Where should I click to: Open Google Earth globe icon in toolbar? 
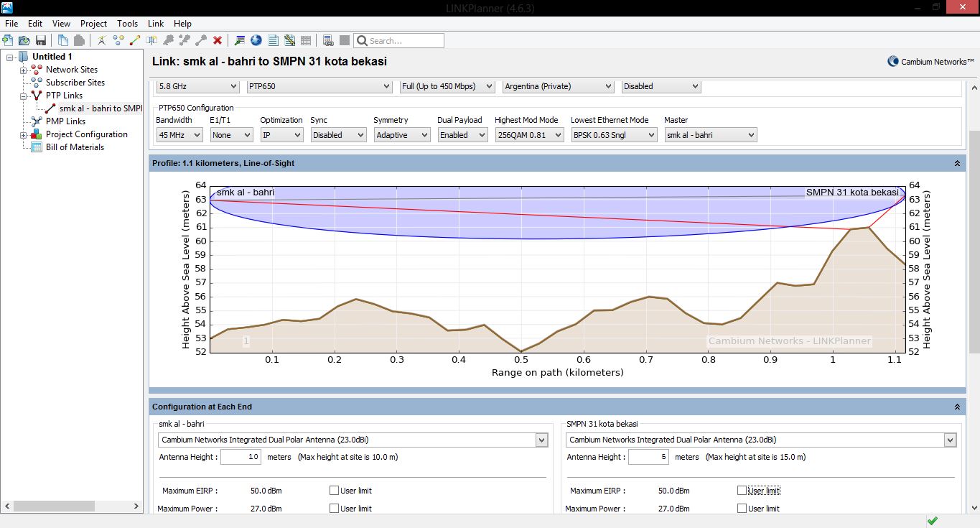[256, 40]
